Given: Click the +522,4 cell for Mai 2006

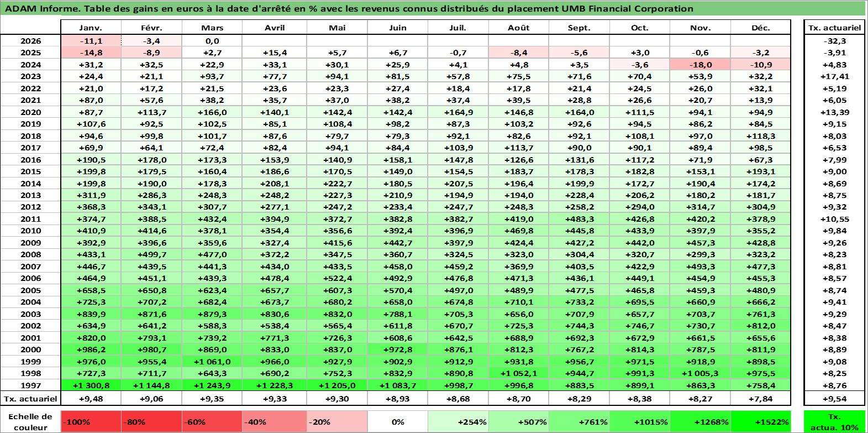Looking at the screenshot, I should pos(337,278).
